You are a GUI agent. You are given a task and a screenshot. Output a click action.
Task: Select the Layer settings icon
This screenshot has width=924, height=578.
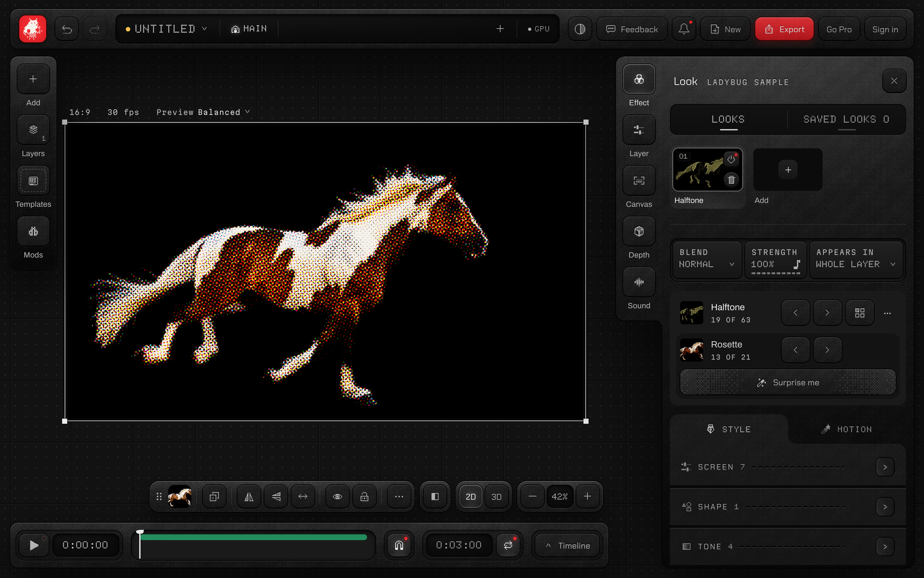pyautogui.click(x=639, y=130)
